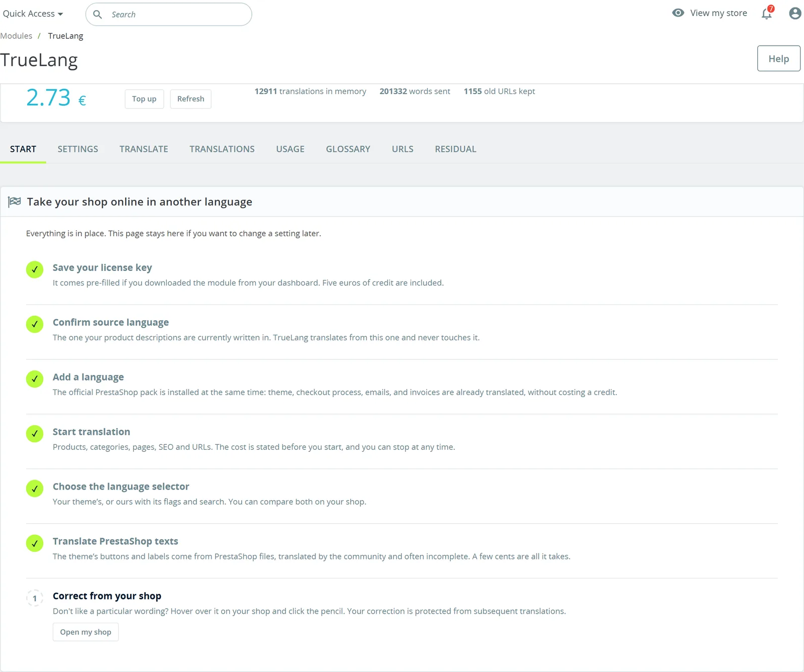Open the user profile avatar icon
The width and height of the screenshot is (804, 672).
[795, 13]
